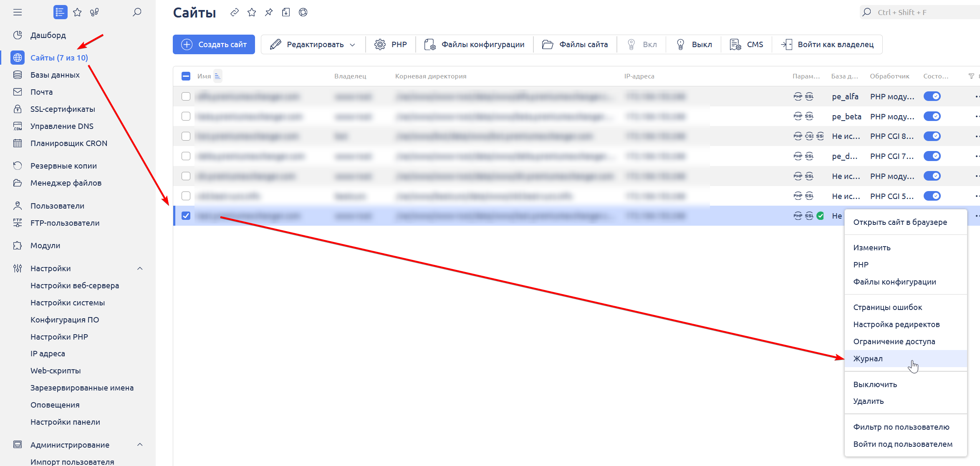Open Базы данных sidebar link
Screen dimensions: 980x466
tap(55, 75)
